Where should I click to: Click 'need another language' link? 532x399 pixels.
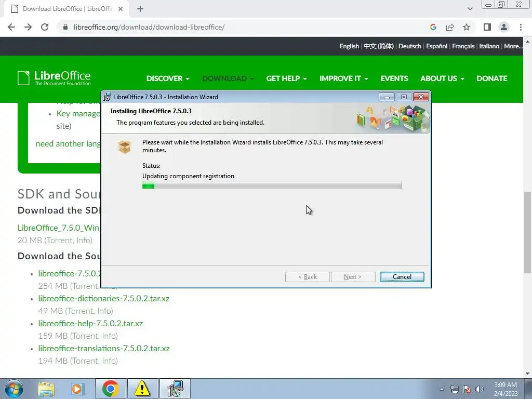coord(68,144)
